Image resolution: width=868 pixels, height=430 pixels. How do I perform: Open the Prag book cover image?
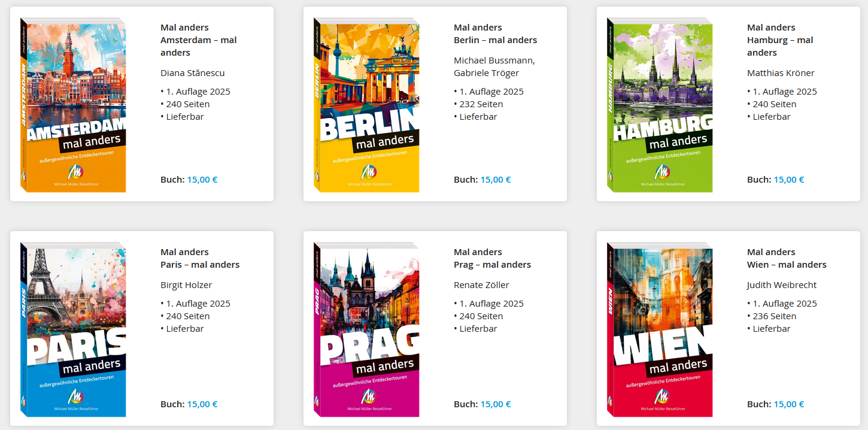[366, 329]
